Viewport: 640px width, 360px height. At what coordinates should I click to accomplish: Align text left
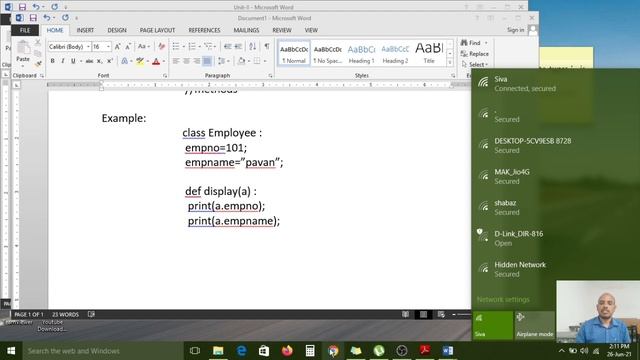176,61
